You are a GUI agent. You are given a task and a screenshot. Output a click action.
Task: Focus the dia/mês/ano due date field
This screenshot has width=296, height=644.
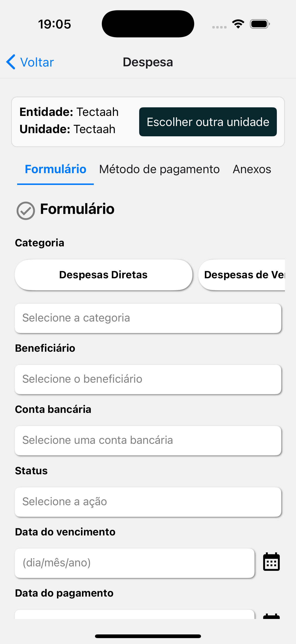tap(135, 563)
